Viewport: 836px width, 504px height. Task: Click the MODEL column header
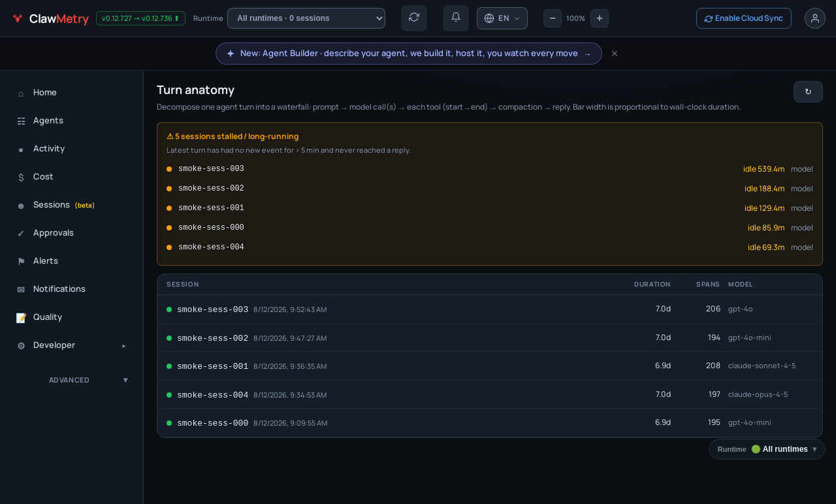(741, 285)
